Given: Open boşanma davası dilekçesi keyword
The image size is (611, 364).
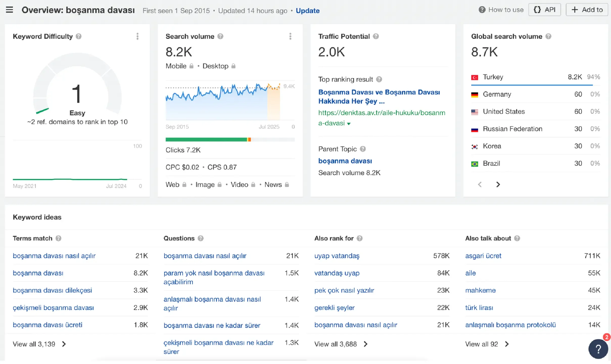Looking at the screenshot, I should click(52, 290).
